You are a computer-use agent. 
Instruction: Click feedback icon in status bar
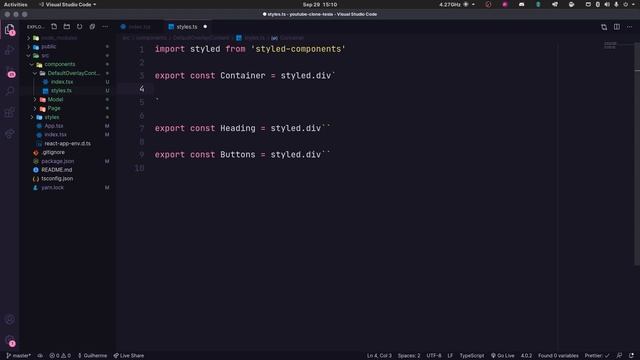click(620, 356)
